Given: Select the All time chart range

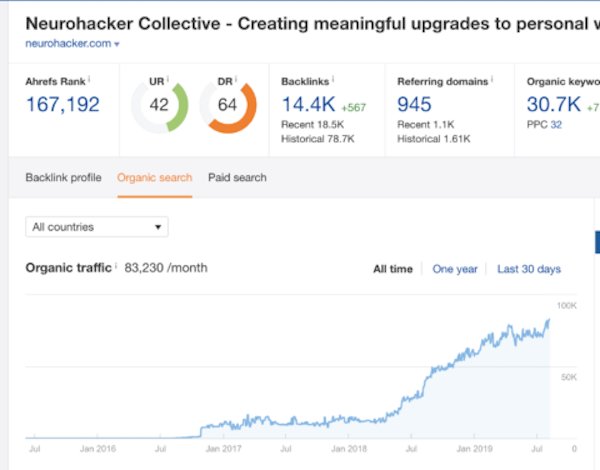Looking at the screenshot, I should pyautogui.click(x=393, y=269).
